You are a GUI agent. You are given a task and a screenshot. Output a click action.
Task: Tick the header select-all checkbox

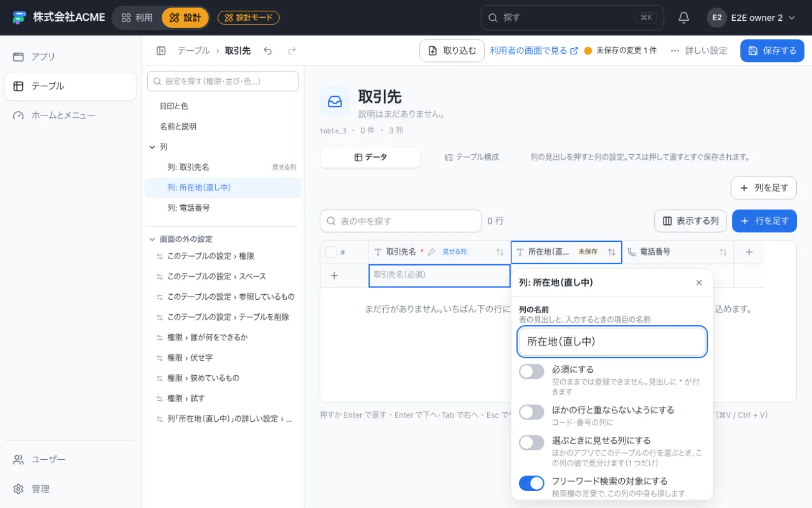(331, 252)
